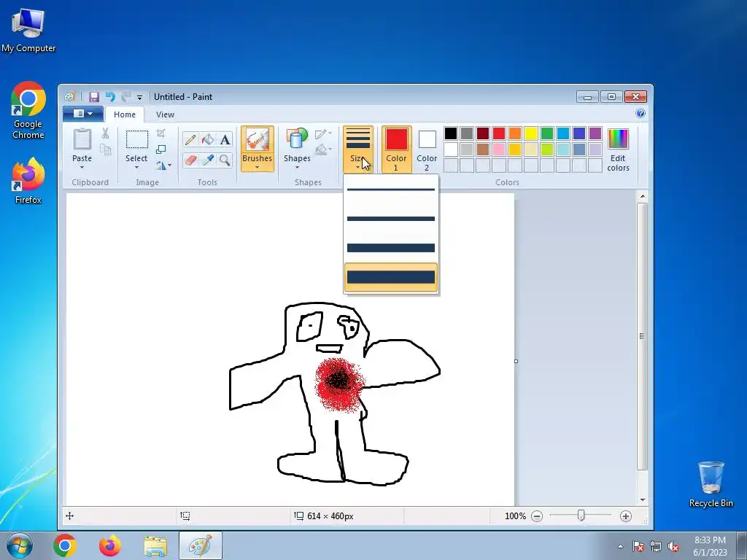Screen dimensions: 747x560
Task: Open the Paint file menu button
Action: (83, 113)
